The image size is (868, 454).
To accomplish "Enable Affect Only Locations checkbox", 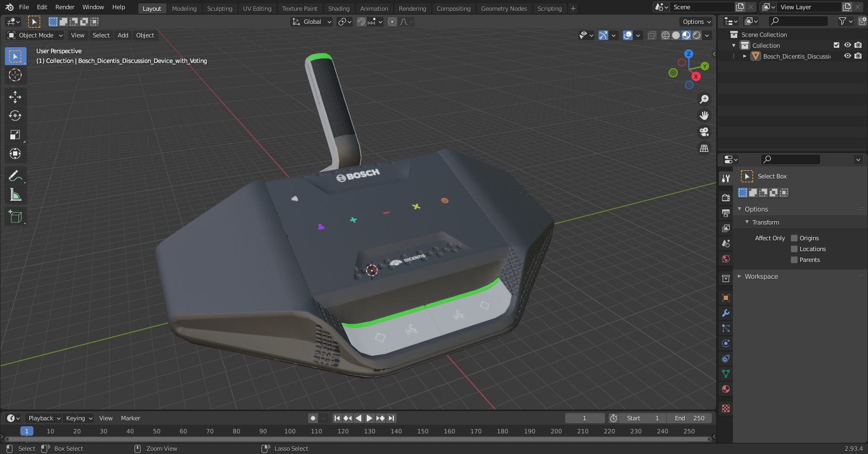I will [794, 249].
